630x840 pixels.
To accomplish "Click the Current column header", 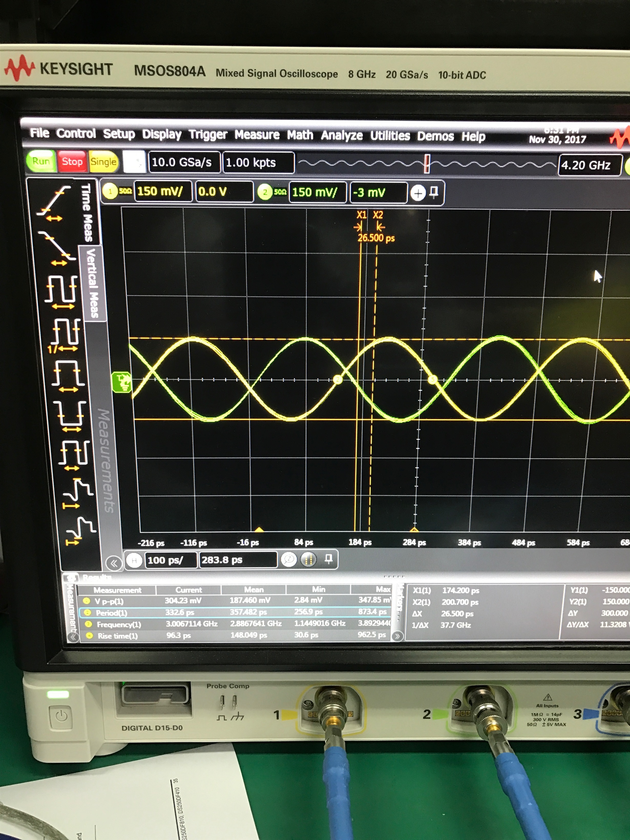I will pos(188,590).
